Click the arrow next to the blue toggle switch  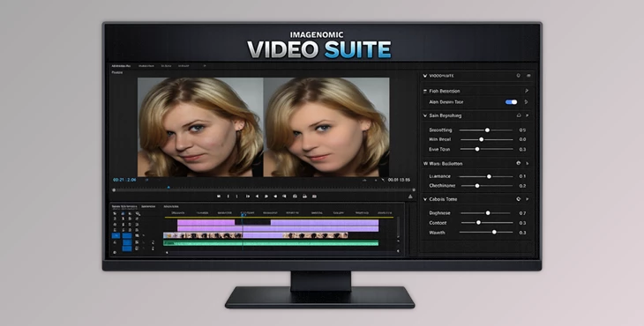[527, 102]
